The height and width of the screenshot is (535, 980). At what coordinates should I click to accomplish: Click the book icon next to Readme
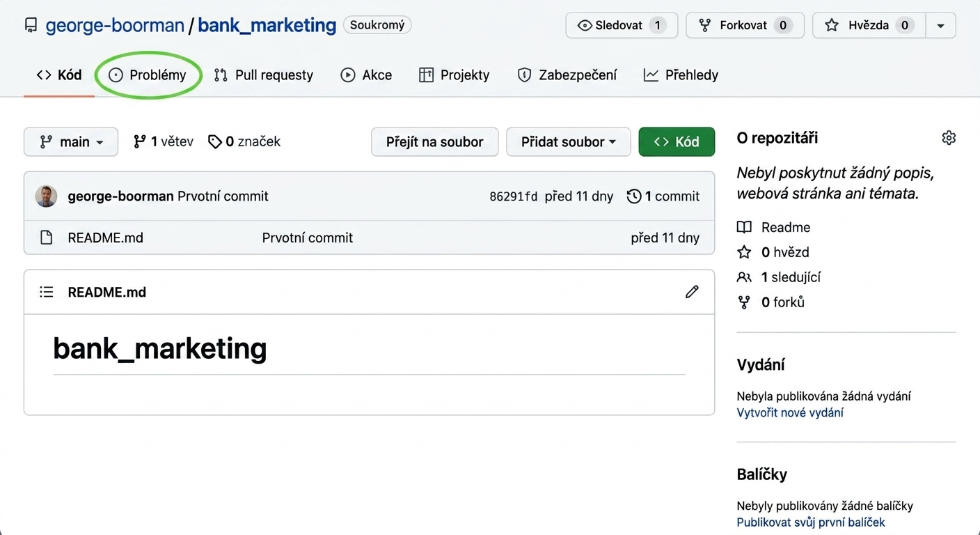(744, 227)
